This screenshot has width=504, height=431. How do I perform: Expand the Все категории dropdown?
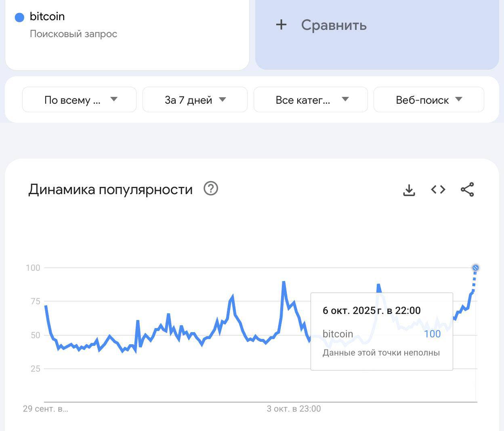[x=310, y=100]
